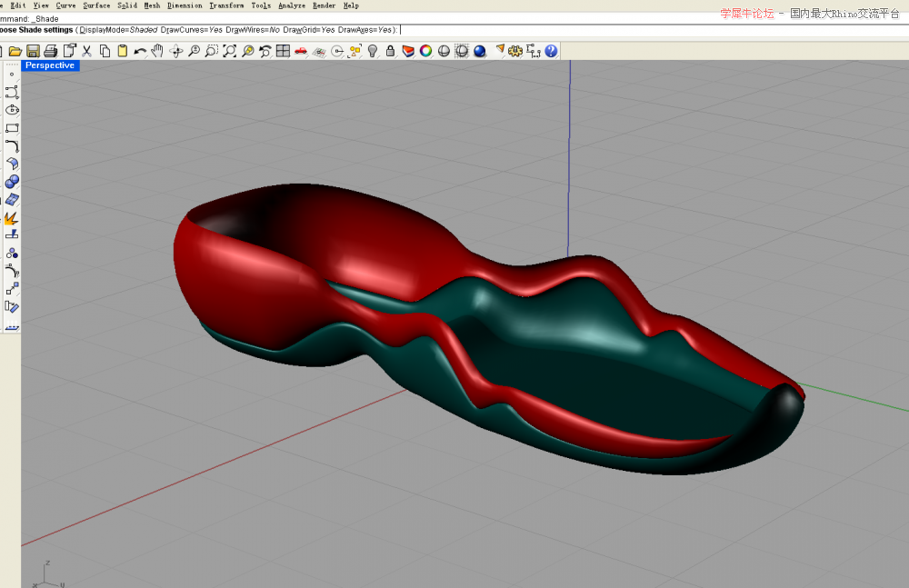Screen dimensions: 909x588
Task: Click the Paste clipboard icon
Action: pyautogui.click(x=123, y=51)
